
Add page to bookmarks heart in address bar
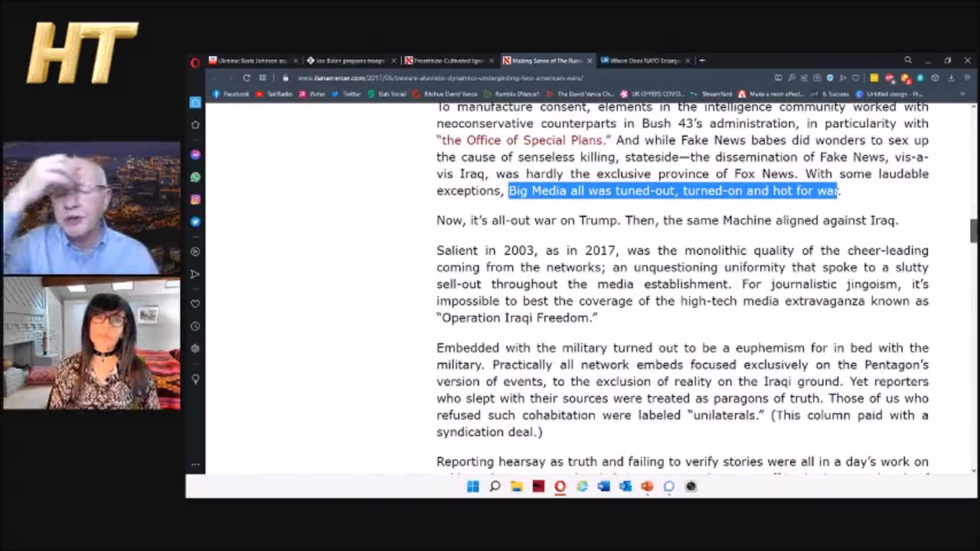pyautogui.click(x=855, y=77)
